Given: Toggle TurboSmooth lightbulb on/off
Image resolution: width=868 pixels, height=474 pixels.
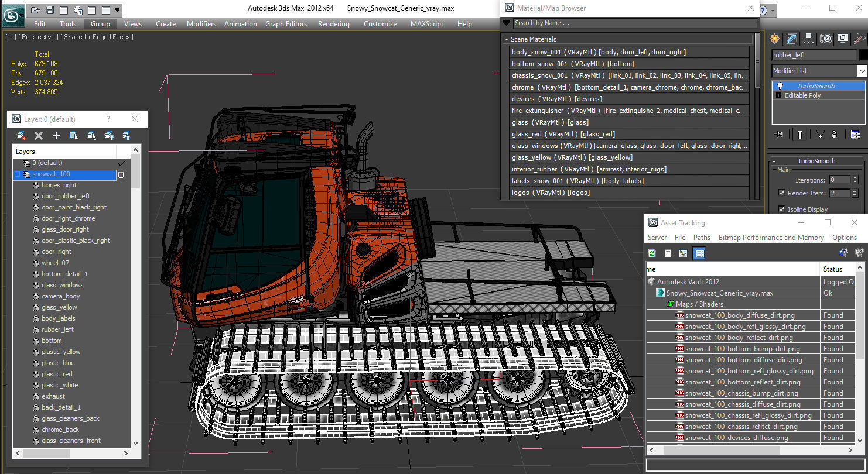Looking at the screenshot, I should click(x=780, y=85).
